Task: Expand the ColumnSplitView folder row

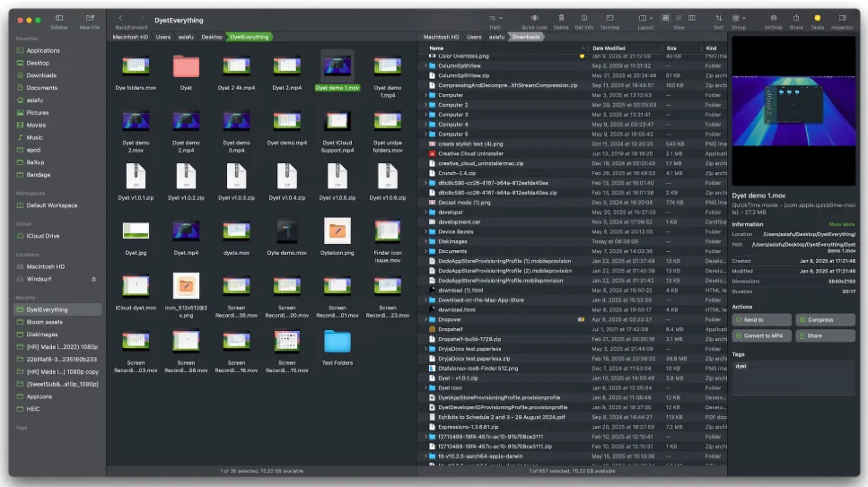Action: pyautogui.click(x=425, y=65)
